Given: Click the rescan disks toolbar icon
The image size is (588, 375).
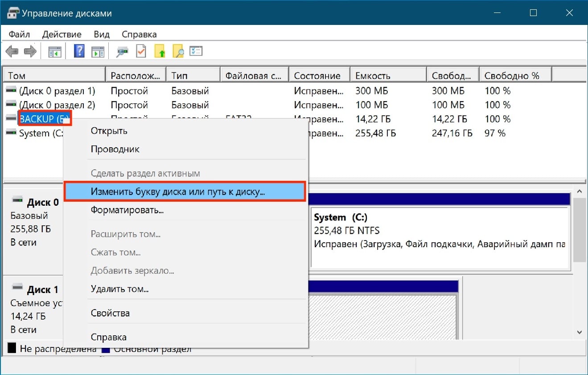Looking at the screenshot, I should pyautogui.click(x=122, y=52).
